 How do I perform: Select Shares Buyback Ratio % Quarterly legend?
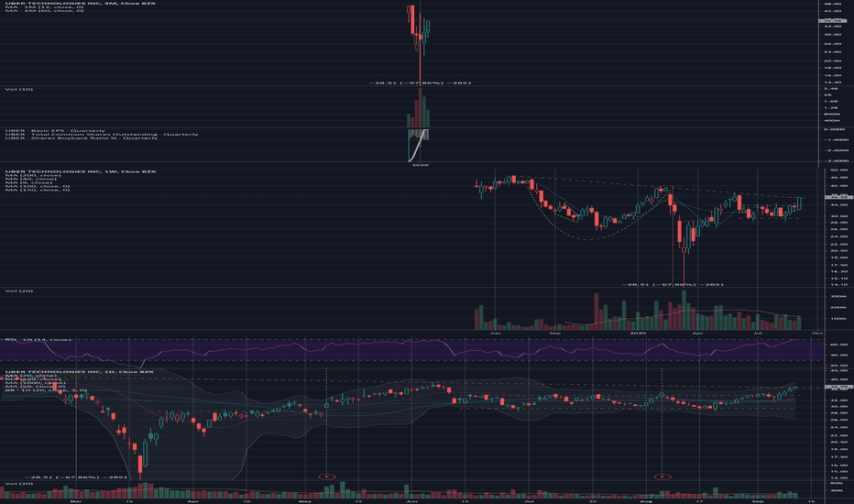click(82, 138)
